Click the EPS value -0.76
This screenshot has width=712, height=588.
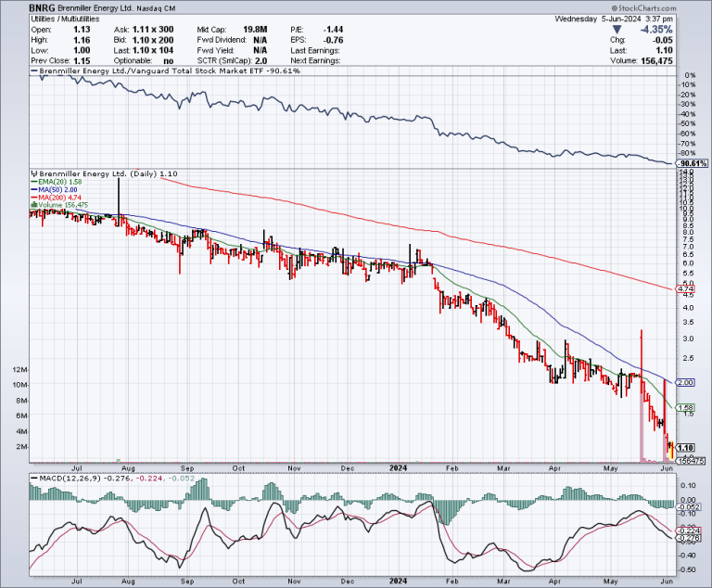(333, 40)
